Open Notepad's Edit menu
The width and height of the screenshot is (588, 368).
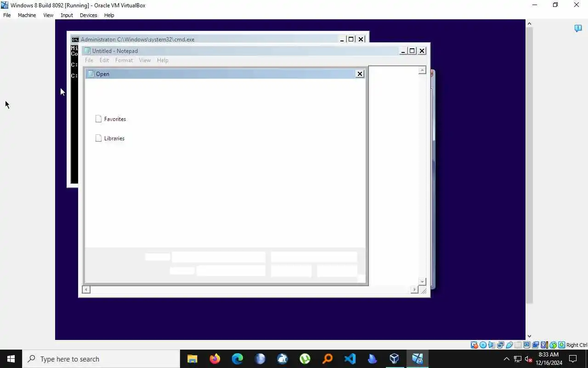click(x=104, y=60)
